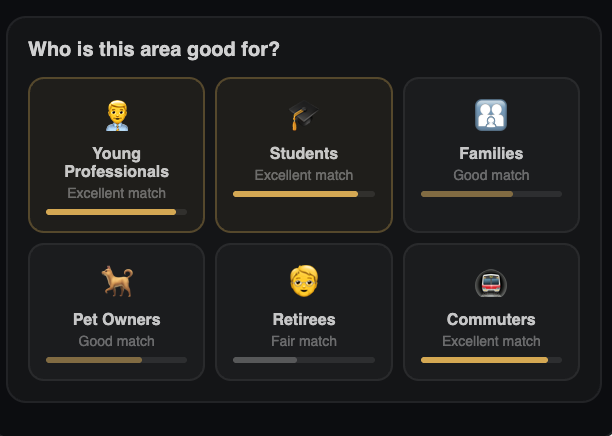Click the 'Who is this area good for?' heading
Image resolution: width=612 pixels, height=436 pixels.
pos(154,50)
